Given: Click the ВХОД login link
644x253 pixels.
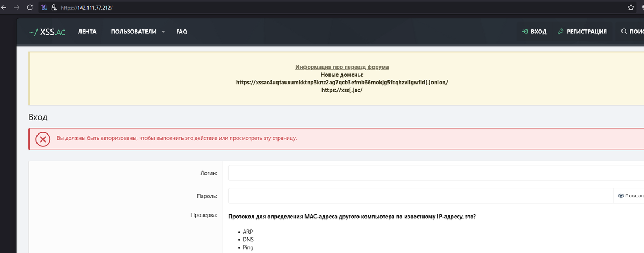Looking at the screenshot, I should pos(534,32).
